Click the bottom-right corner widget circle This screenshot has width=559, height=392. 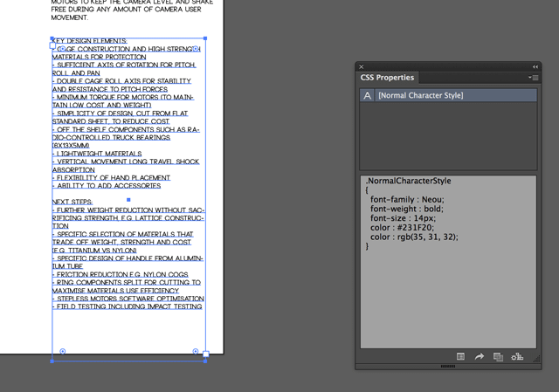(x=196, y=351)
